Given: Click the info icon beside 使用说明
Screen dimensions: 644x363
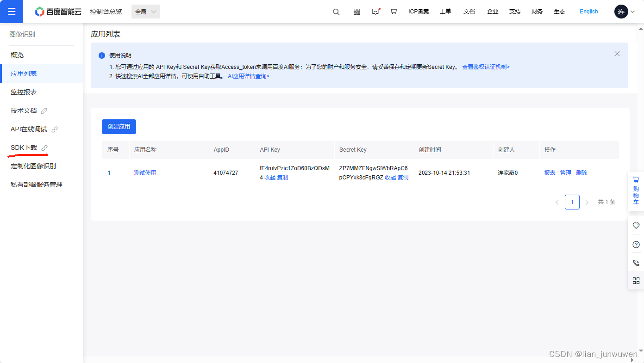Looking at the screenshot, I should [102, 55].
